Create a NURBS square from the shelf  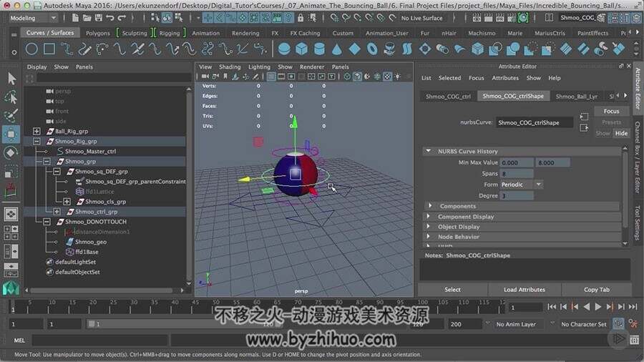pyautogui.click(x=49, y=49)
